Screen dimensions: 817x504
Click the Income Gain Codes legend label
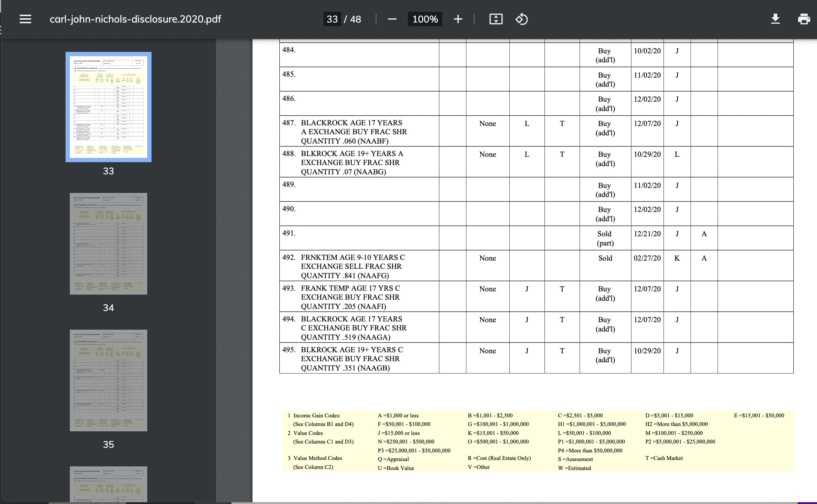(317, 416)
